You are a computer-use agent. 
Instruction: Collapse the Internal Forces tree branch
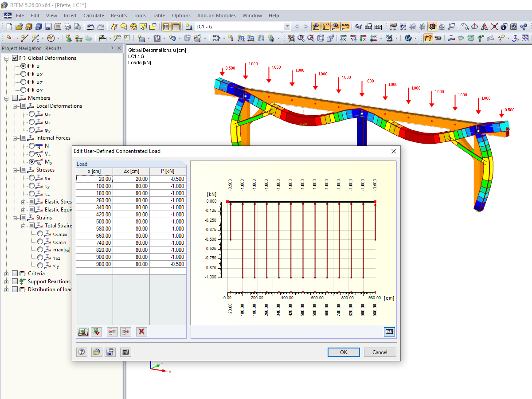(14, 137)
